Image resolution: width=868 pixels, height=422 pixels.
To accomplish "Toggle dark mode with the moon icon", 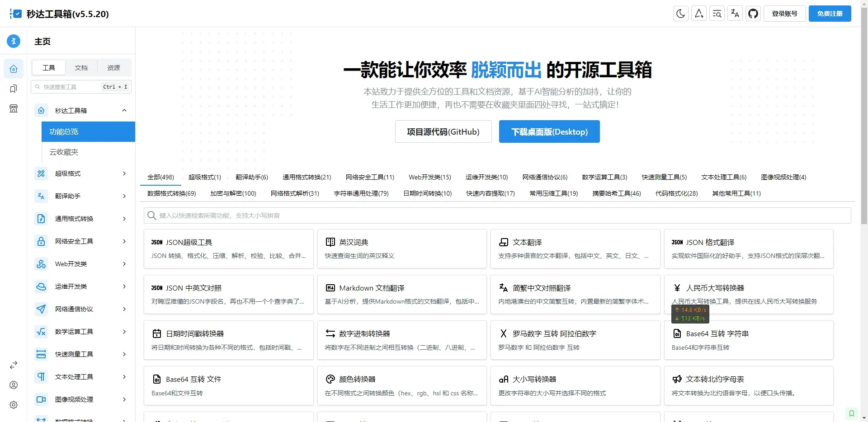I will click(681, 14).
